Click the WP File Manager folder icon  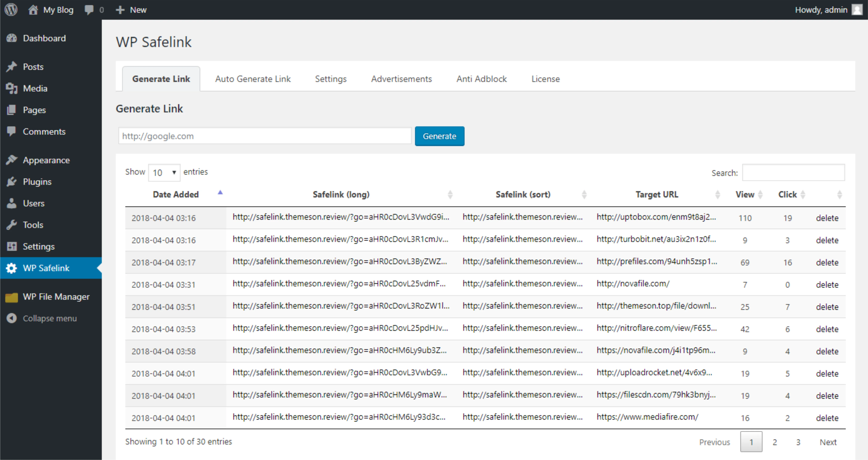point(11,297)
